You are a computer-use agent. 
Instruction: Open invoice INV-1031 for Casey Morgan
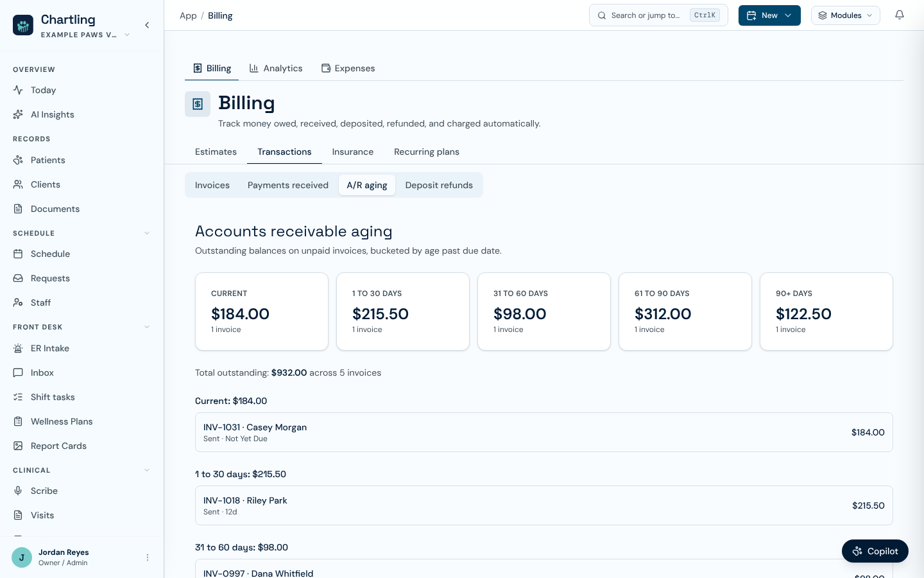point(544,432)
